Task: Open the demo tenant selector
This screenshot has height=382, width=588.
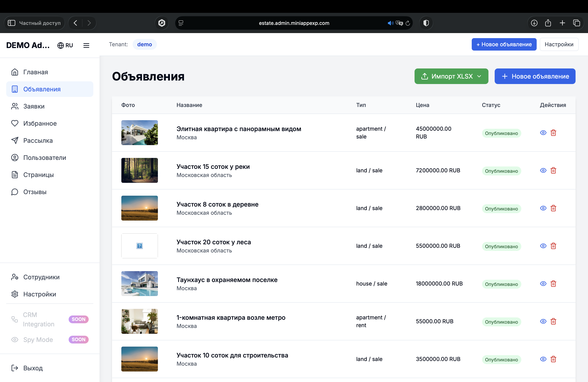Action: coord(144,45)
